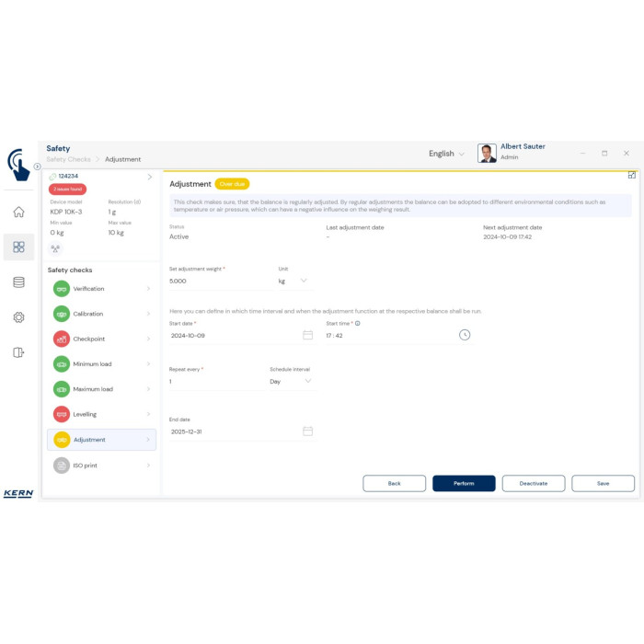
Task: Open the Start time clock picker
Action: pos(465,335)
